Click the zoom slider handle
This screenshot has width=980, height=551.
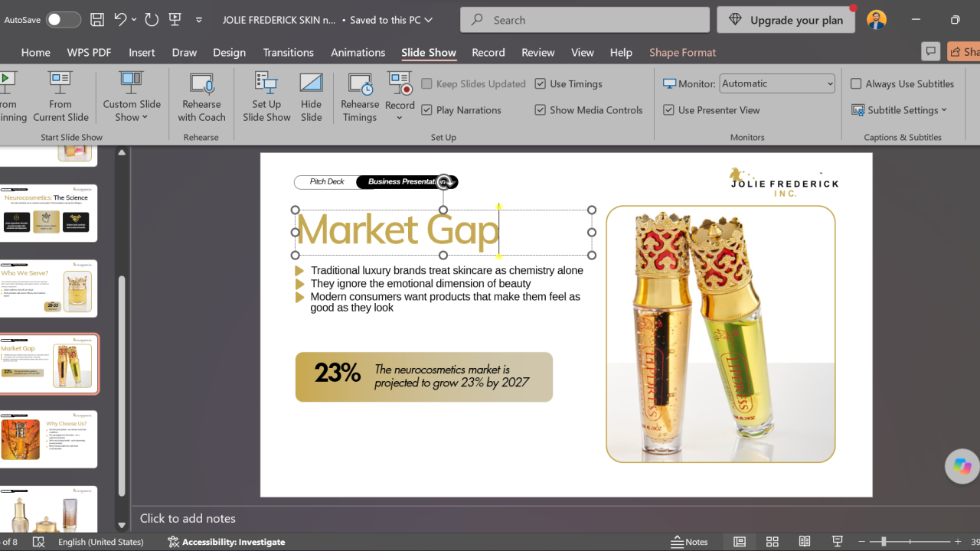(884, 542)
